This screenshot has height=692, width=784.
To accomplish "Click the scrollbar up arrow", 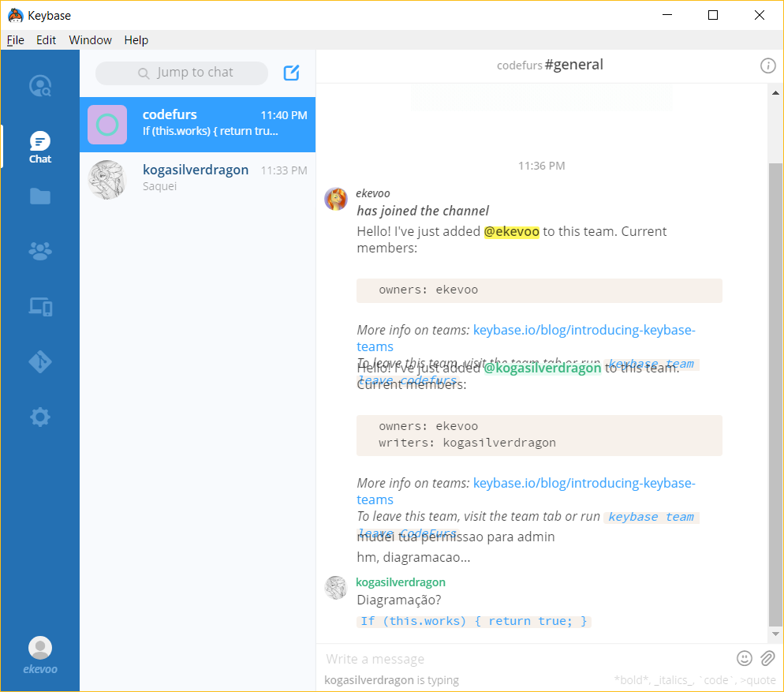I will pyautogui.click(x=775, y=93).
